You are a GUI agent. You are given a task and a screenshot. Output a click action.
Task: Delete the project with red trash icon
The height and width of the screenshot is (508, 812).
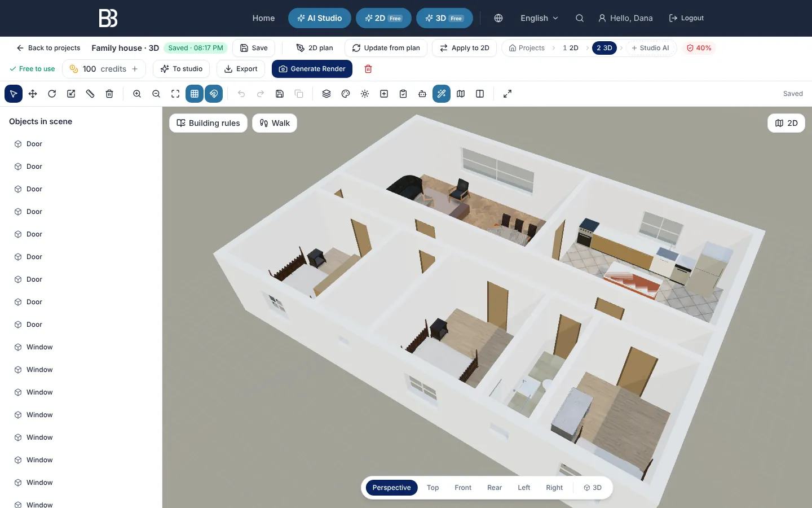(x=368, y=69)
